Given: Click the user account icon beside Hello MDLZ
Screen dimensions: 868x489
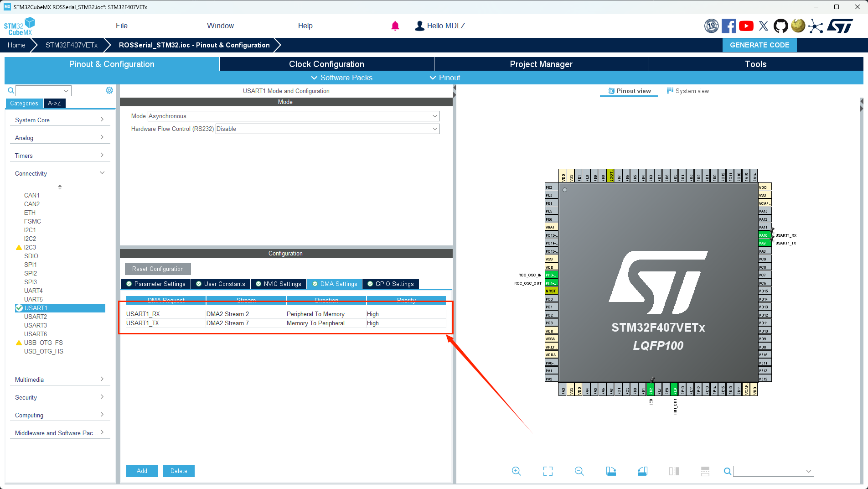Looking at the screenshot, I should 419,26.
